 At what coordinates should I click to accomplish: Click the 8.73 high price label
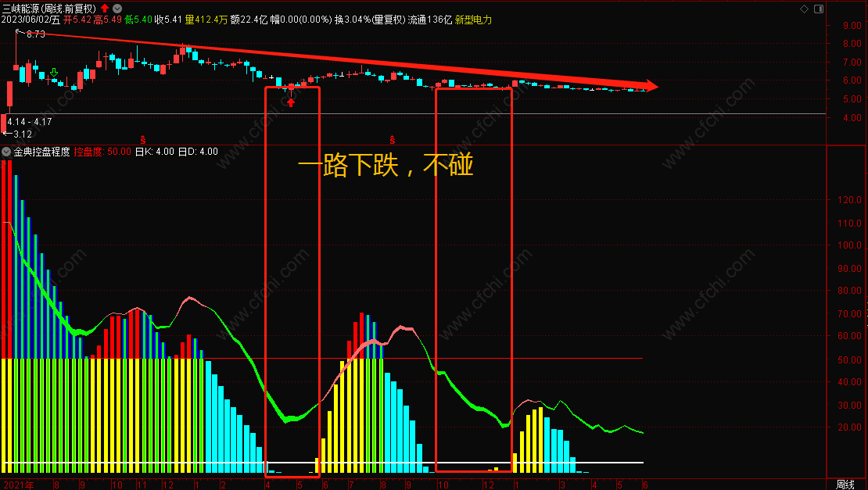(36, 34)
